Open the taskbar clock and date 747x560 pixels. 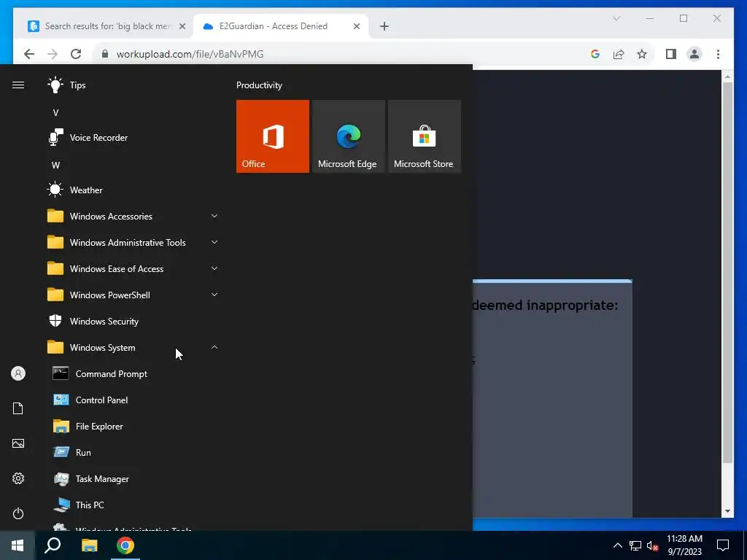(x=684, y=545)
